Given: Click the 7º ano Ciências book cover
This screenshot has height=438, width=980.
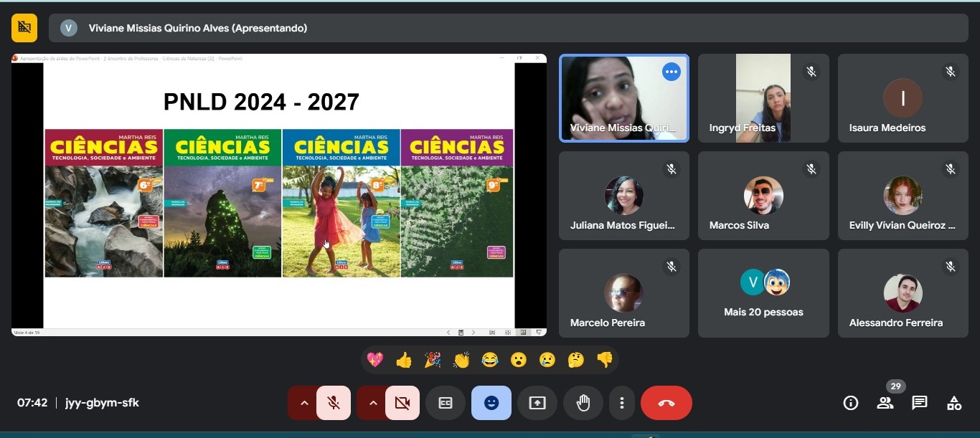Looking at the screenshot, I should tap(222, 203).
